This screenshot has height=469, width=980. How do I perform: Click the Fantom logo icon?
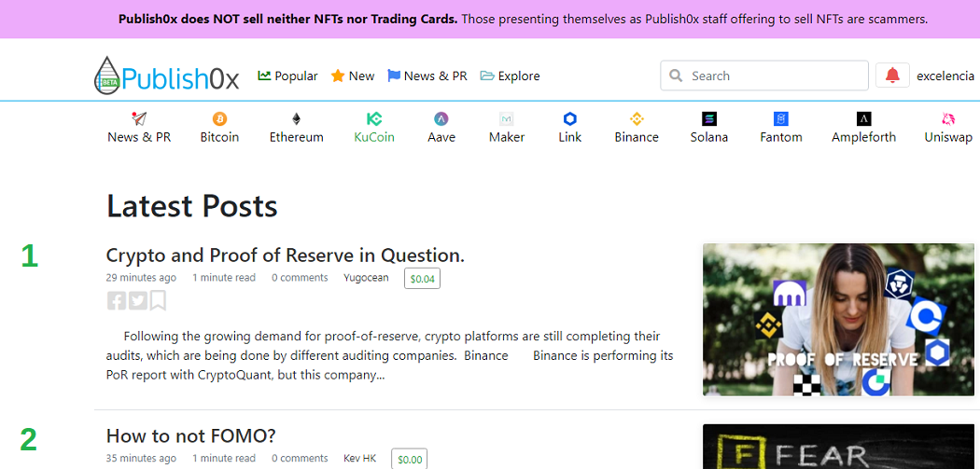click(781, 118)
